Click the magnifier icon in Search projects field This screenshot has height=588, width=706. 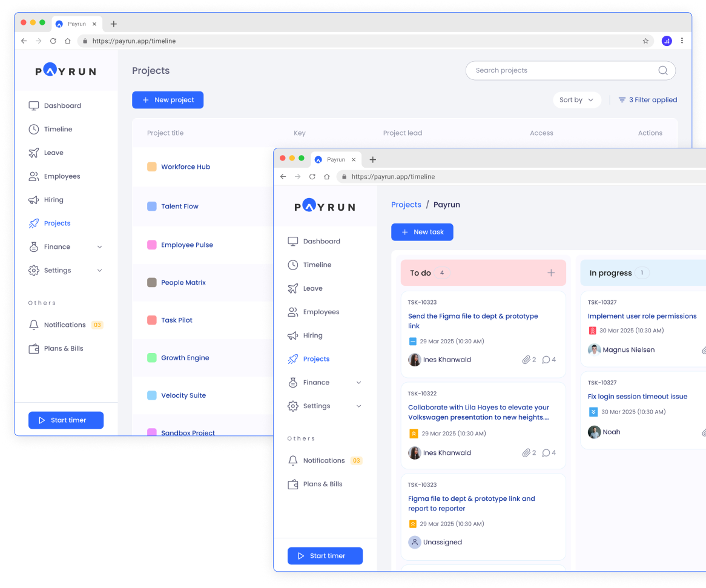663,70
